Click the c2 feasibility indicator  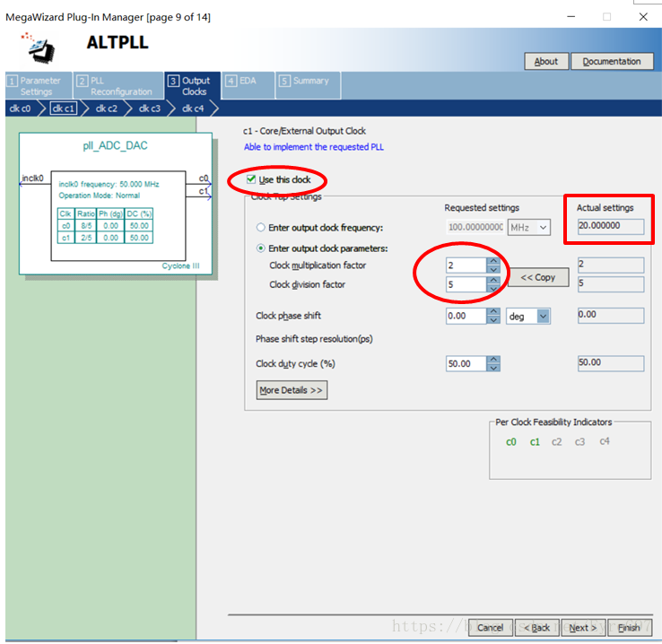pos(556,442)
